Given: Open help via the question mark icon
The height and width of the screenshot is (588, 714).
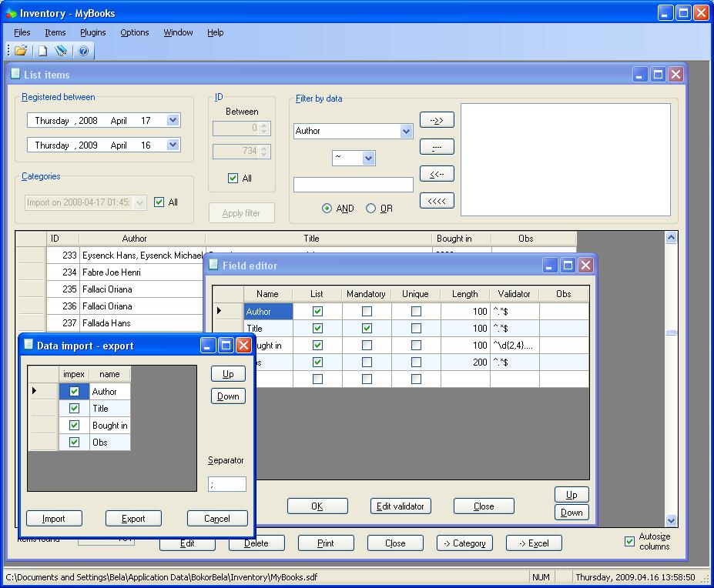Looking at the screenshot, I should point(84,51).
